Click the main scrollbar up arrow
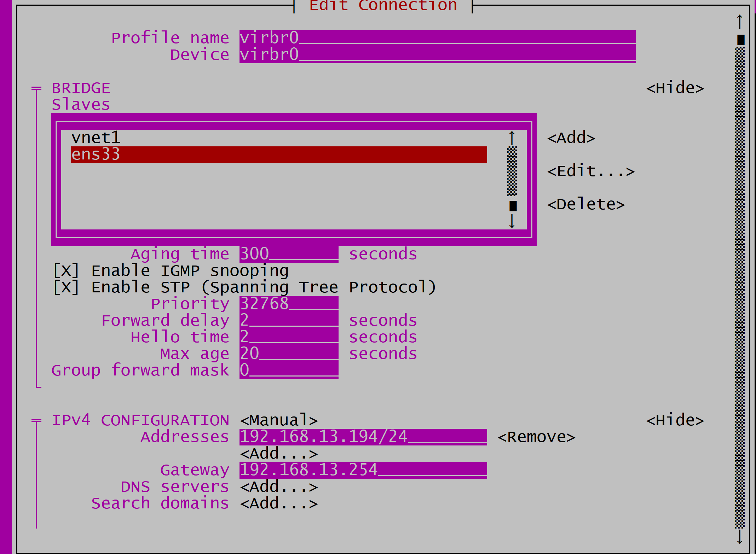756x554 pixels. coord(739,22)
